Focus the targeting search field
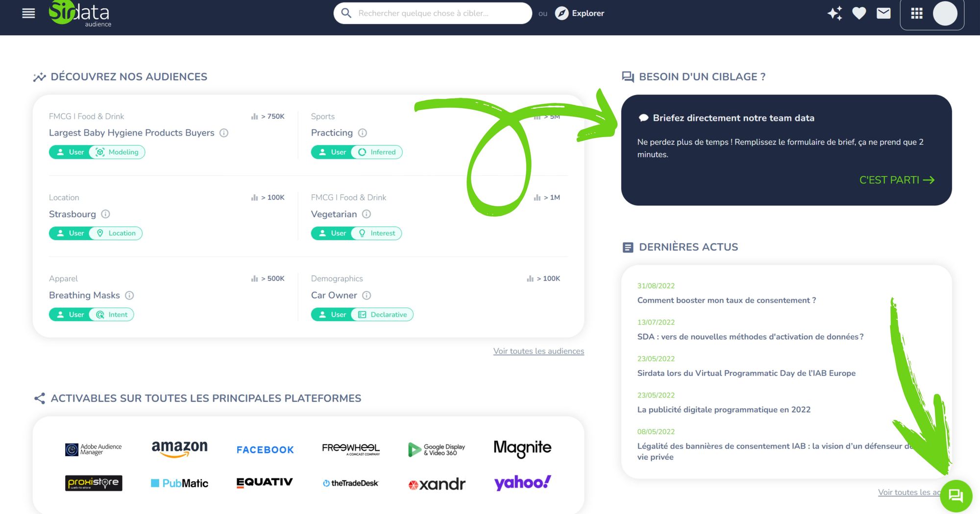The height and width of the screenshot is (514, 980). click(433, 13)
